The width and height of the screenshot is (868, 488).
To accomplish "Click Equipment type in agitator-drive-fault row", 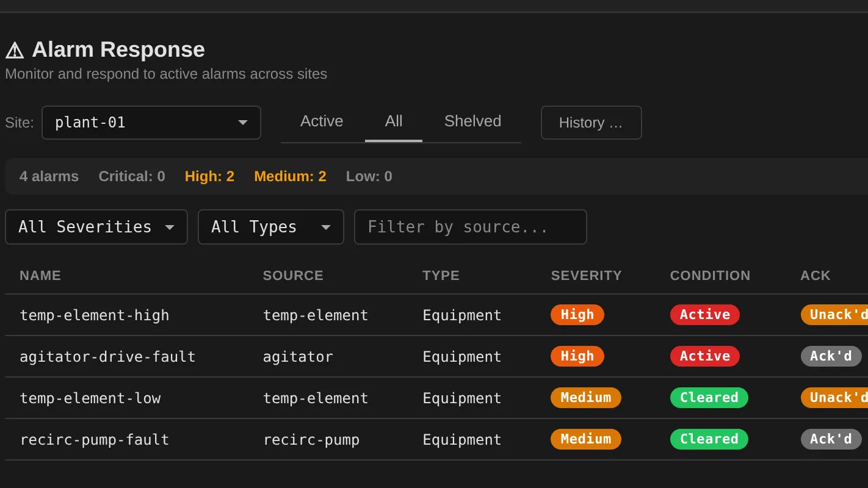I will [462, 357].
